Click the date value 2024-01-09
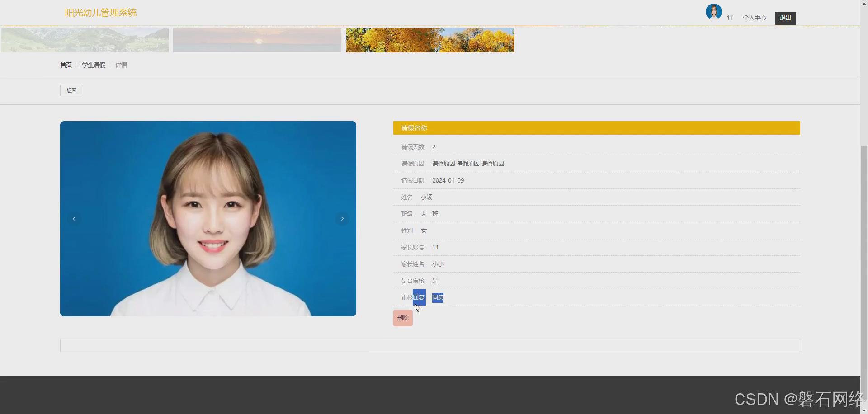Screen dimensions: 868x414 coord(448,180)
